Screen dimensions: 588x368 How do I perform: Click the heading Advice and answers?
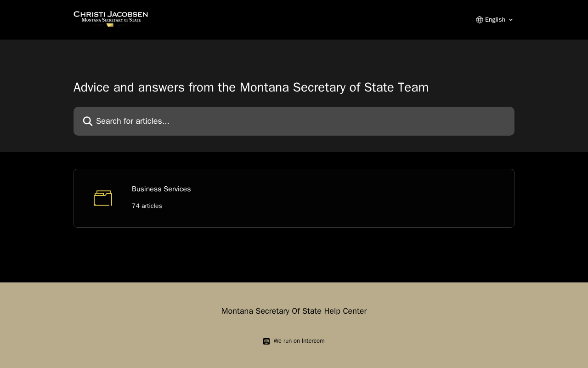coord(251,87)
